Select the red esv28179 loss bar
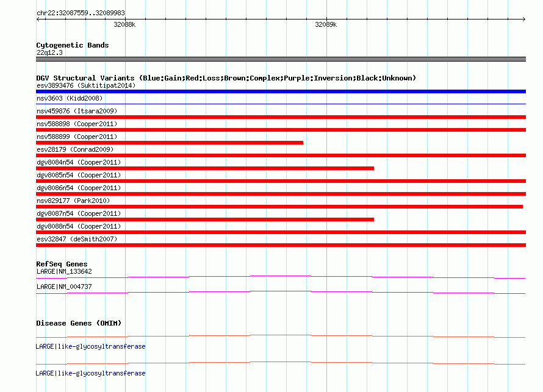 point(281,155)
